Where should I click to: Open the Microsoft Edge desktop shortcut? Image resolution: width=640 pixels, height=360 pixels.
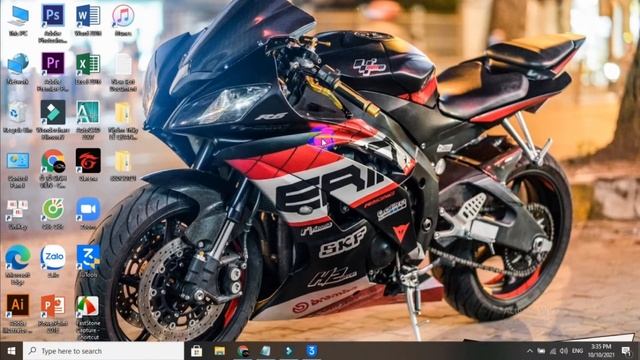(x=18, y=265)
